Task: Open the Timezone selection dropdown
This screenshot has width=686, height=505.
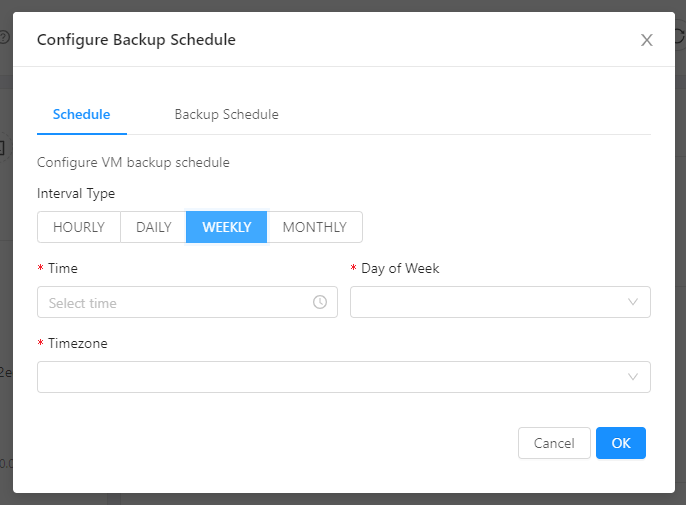Action: point(330,377)
